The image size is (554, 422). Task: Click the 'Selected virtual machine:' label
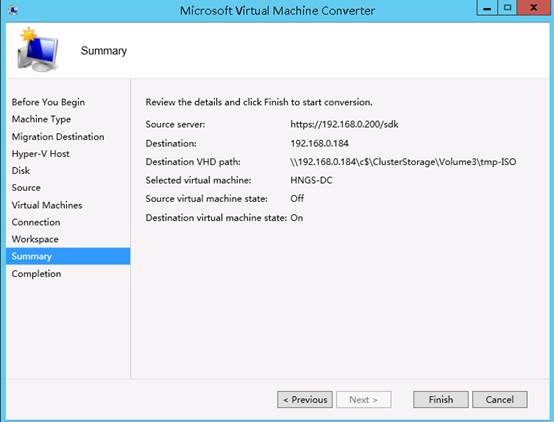(198, 180)
